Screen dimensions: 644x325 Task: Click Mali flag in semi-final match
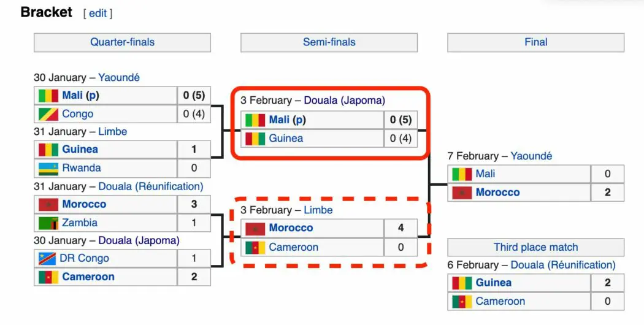pyautogui.click(x=255, y=120)
